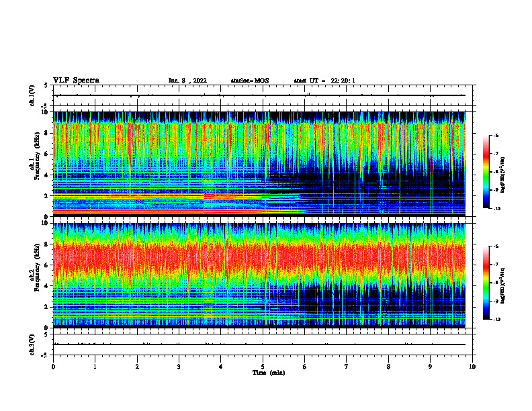Screen dimensions: 532x411
Task: Click the '6' kHz tick on ch.1 frequency axis
Action: (46, 154)
